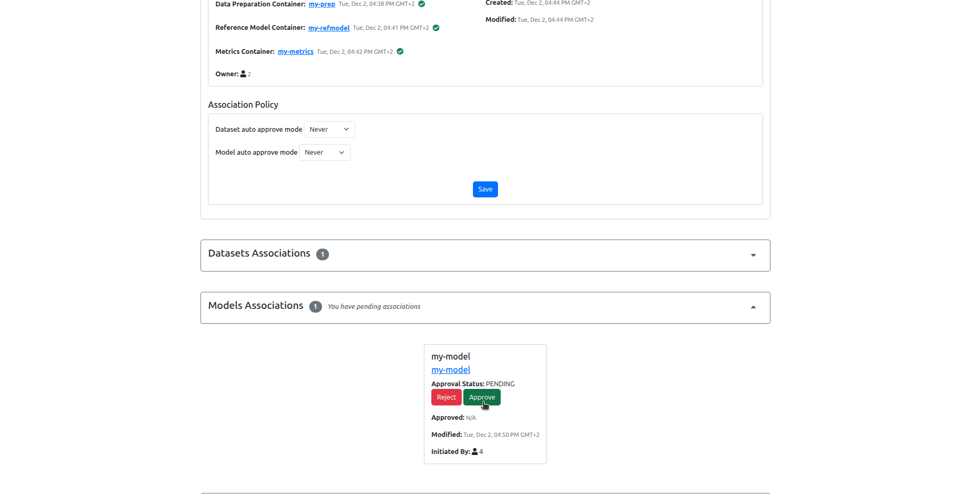The width and height of the screenshot is (980, 494).
Task: Click the Models Associations section title
Action: (255, 306)
